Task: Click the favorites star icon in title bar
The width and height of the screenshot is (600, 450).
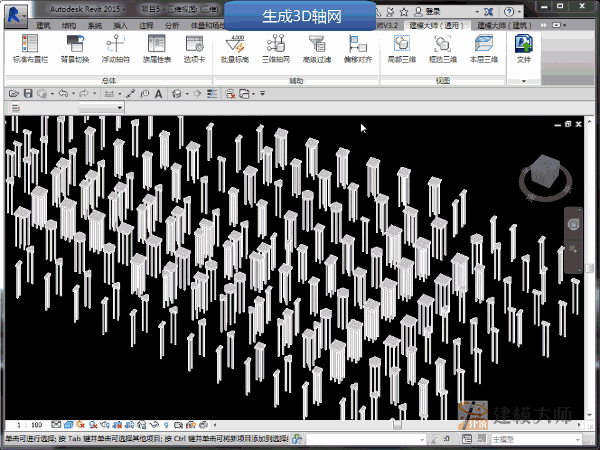Action: pos(404,12)
